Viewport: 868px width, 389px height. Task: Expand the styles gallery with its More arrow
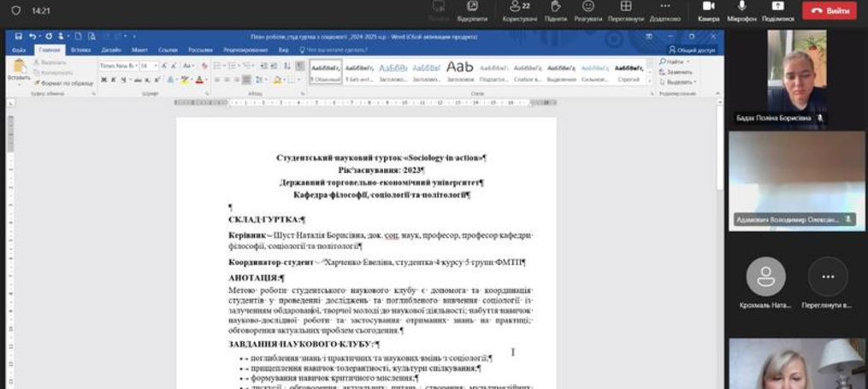(650, 81)
